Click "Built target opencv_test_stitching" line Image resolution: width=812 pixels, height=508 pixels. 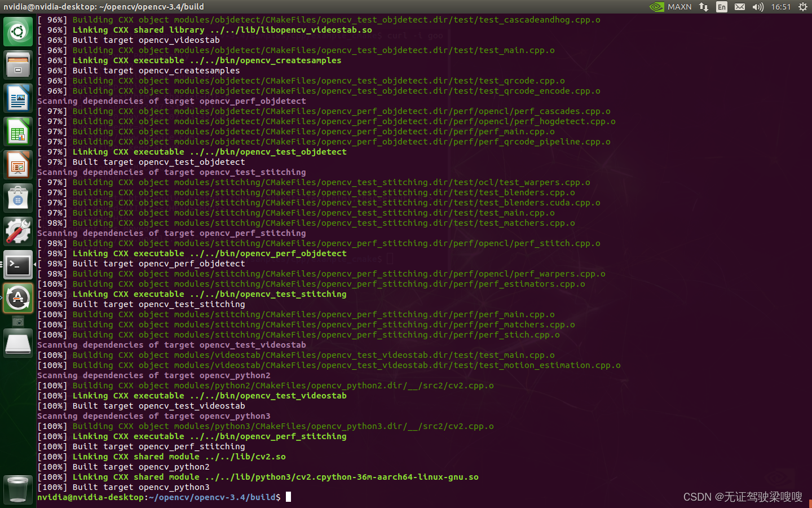coord(141,304)
